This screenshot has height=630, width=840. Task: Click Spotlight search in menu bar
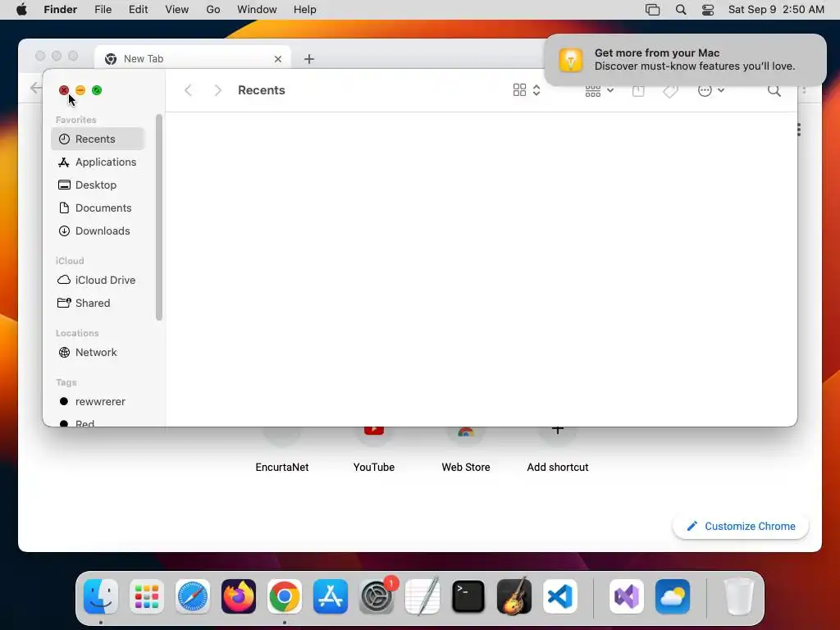(681, 10)
